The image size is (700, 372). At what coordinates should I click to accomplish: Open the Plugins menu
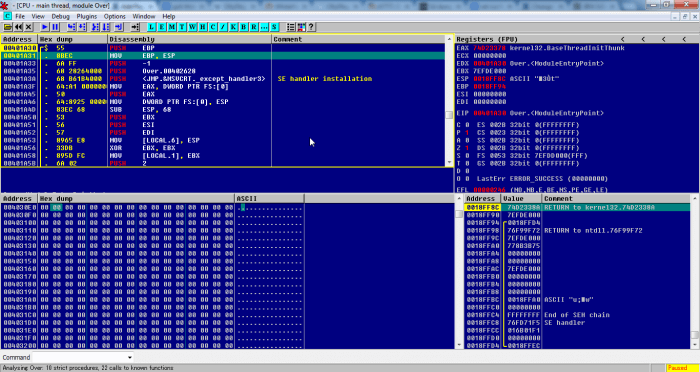(x=87, y=16)
